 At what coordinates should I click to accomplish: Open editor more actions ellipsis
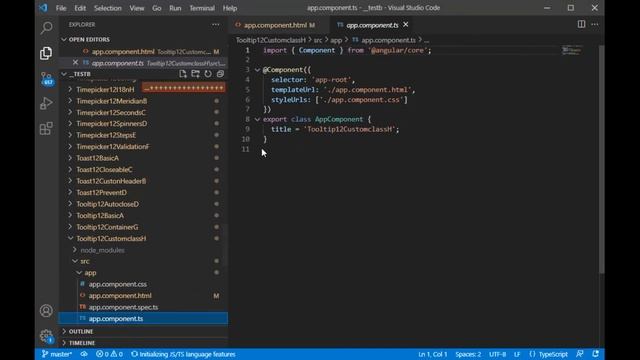(595, 24)
